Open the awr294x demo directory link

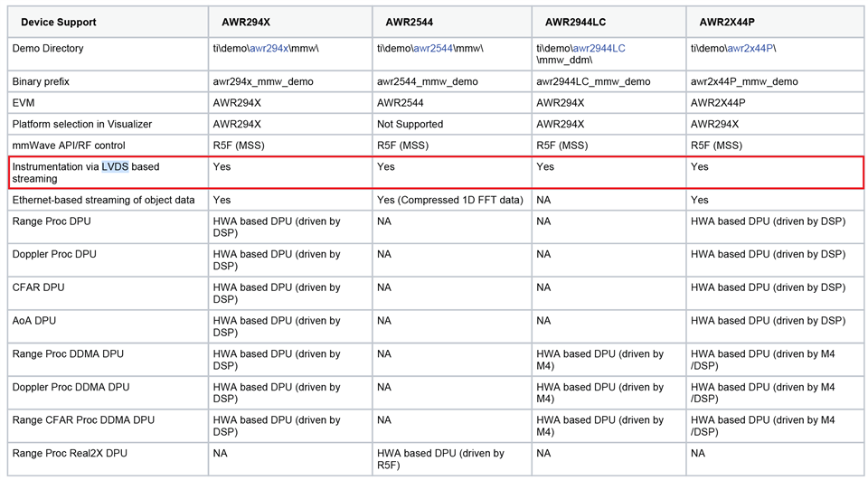(269, 48)
